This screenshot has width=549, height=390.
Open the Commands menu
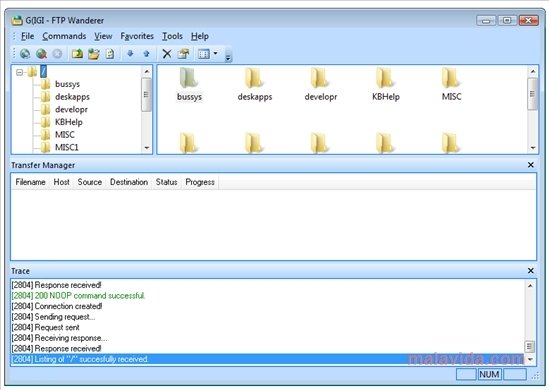[x=64, y=36]
